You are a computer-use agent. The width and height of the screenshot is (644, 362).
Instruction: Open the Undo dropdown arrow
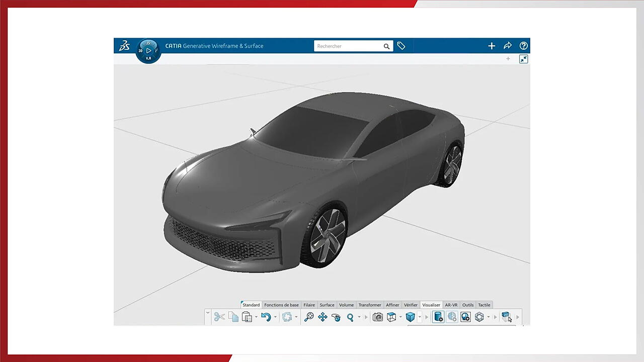[275, 317]
